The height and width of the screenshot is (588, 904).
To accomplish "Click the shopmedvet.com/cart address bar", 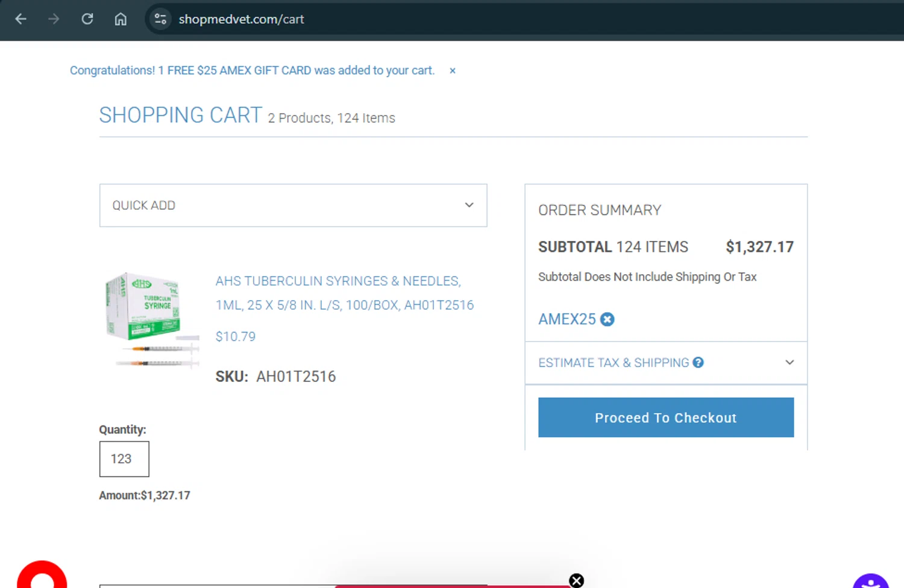I will click(241, 19).
